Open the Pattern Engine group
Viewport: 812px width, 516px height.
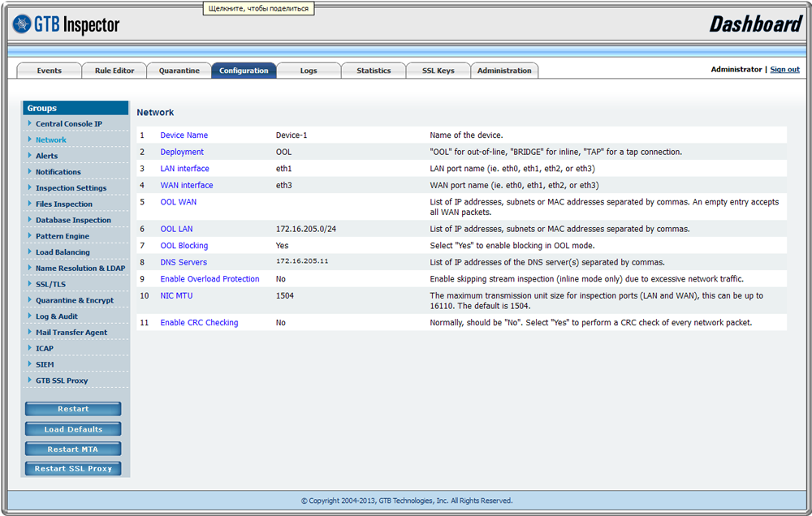coord(63,236)
